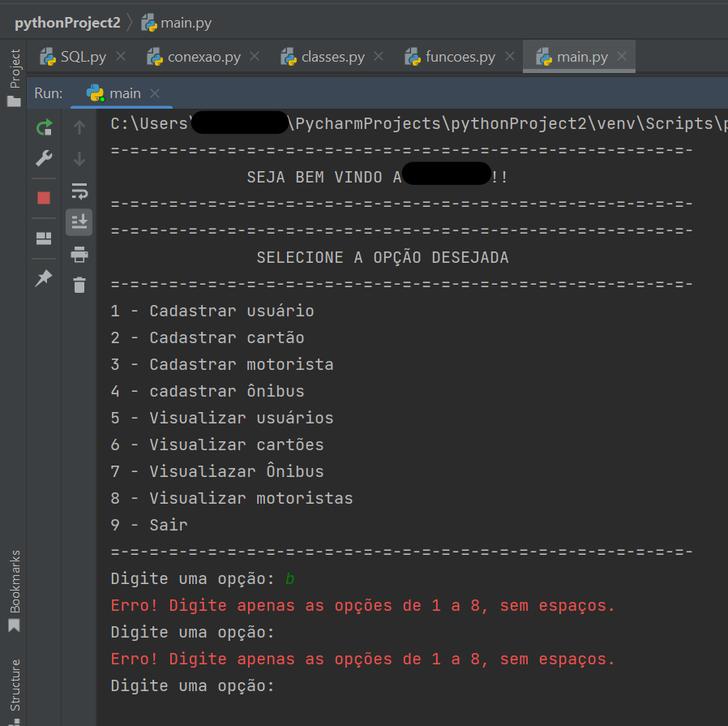Close the funcoes.py tab
The width and height of the screenshot is (728, 726).
pos(510,56)
